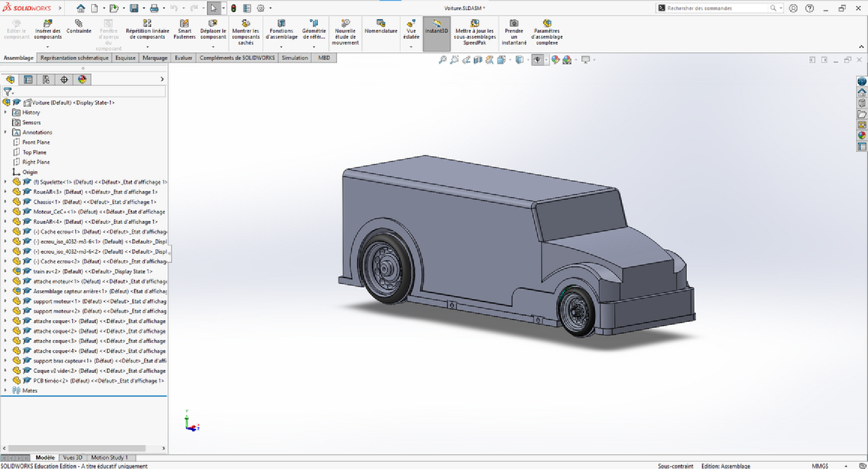Image resolution: width=868 pixels, height=469 pixels.
Task: Click the Insérer des composants icon
Action: pyautogui.click(x=48, y=24)
